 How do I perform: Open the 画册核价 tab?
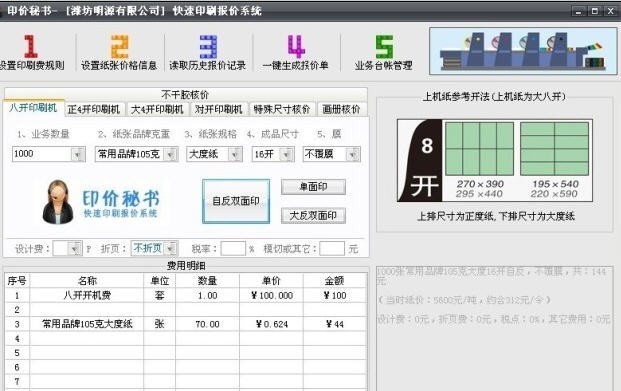tap(341, 109)
